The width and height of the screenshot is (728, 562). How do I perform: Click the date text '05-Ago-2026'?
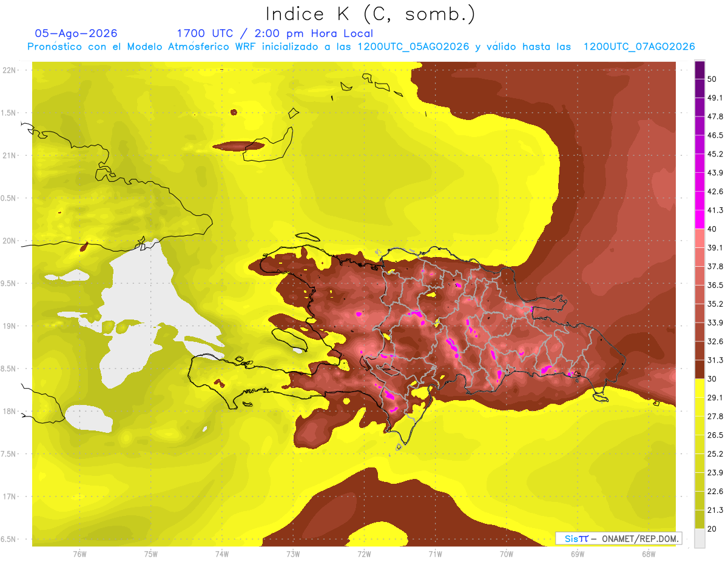pyautogui.click(x=76, y=33)
